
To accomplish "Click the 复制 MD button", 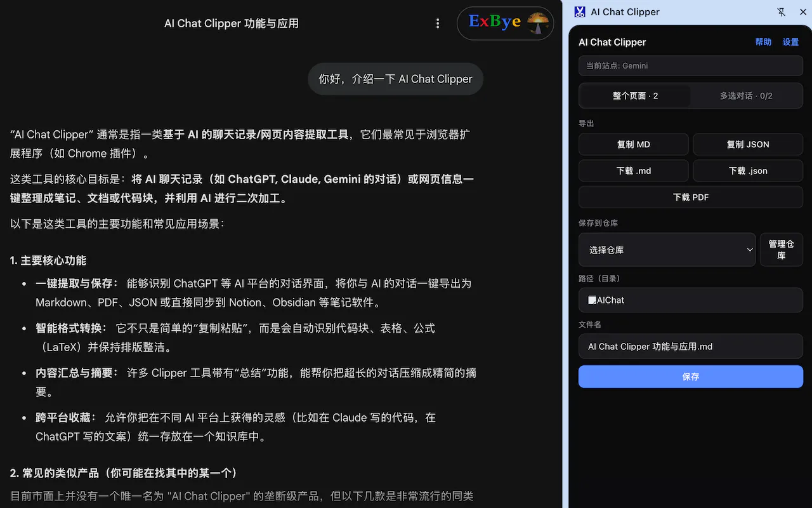I will 634,144.
